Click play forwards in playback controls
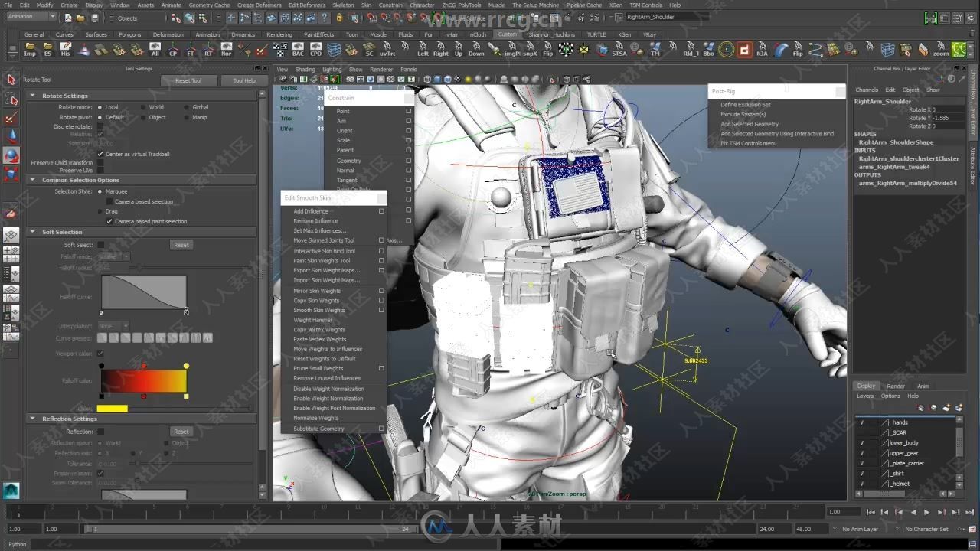Screen dimensions: 980x551 tap(927, 512)
